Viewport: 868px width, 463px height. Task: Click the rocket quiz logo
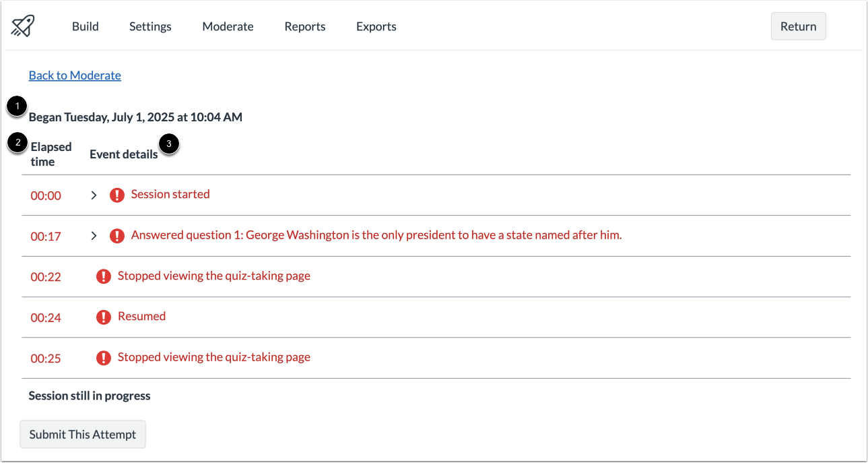click(x=22, y=25)
